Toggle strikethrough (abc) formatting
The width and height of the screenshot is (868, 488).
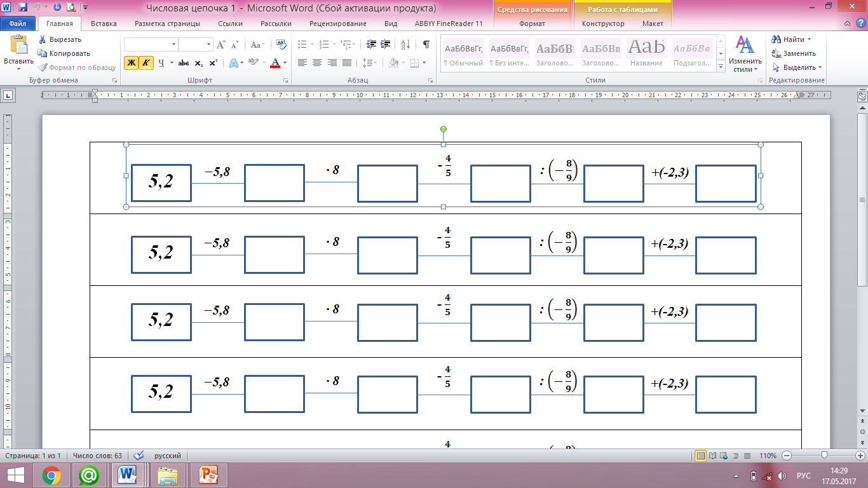pyautogui.click(x=184, y=63)
